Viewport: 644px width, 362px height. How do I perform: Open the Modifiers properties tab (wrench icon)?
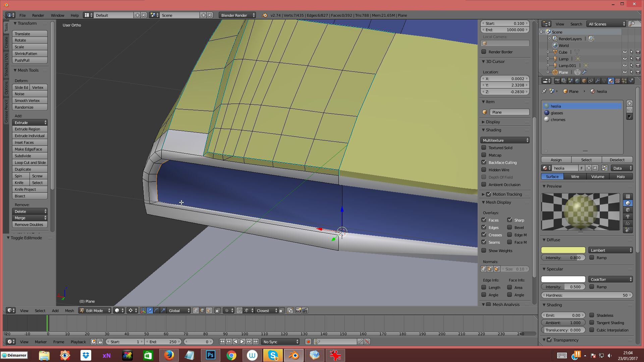(597, 81)
